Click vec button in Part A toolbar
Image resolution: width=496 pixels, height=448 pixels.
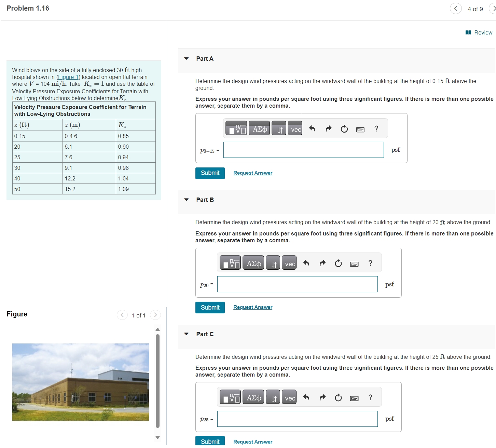click(x=295, y=128)
